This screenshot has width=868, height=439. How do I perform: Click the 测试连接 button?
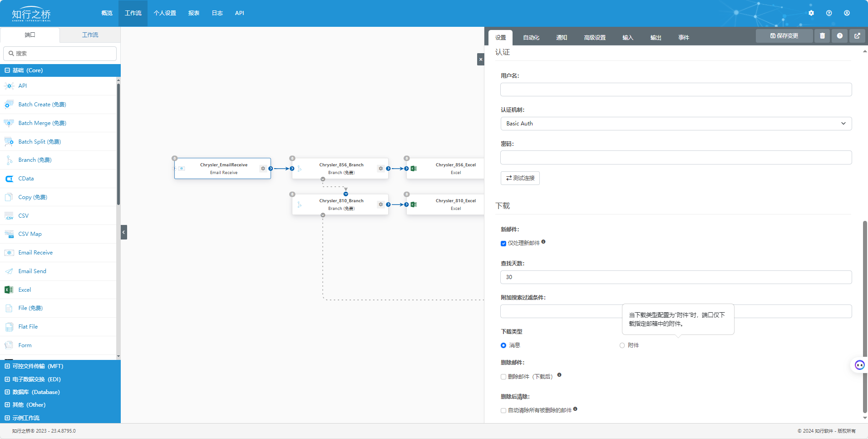pyautogui.click(x=520, y=178)
